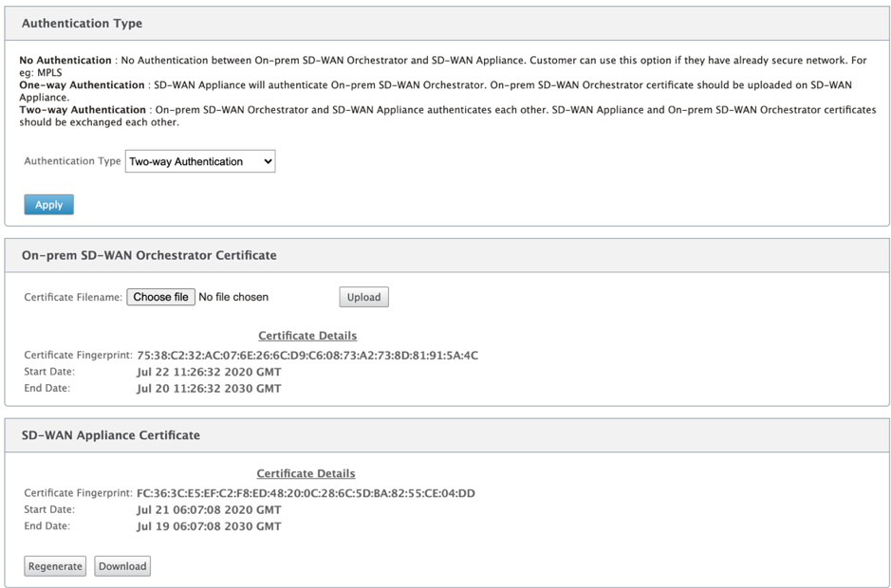Click the 'Certificate Filename:' label
891x588 pixels.
coord(73,297)
